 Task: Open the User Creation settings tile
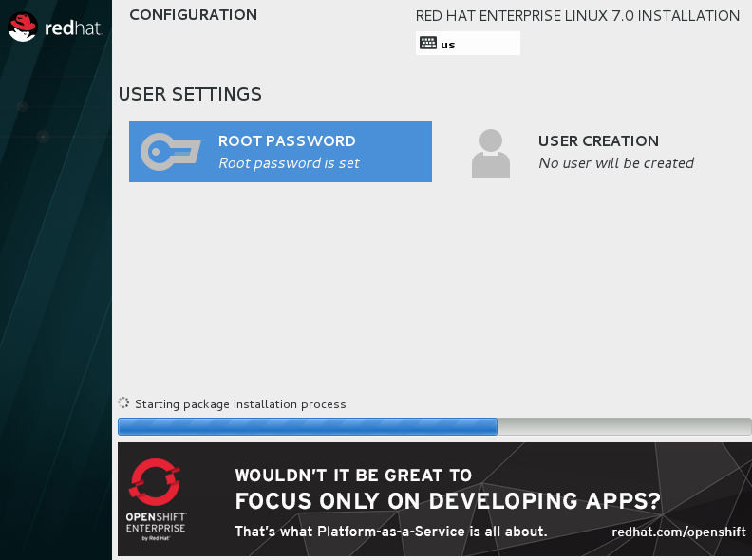[x=582, y=153]
